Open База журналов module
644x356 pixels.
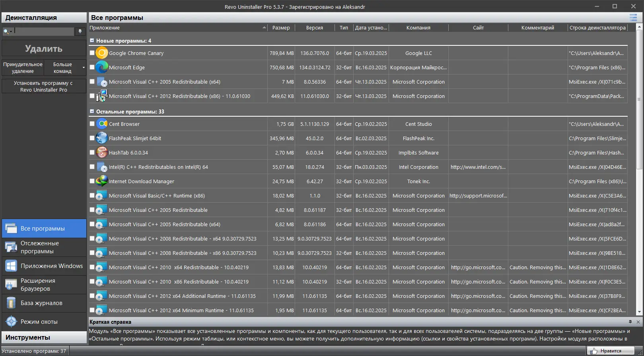pos(44,303)
